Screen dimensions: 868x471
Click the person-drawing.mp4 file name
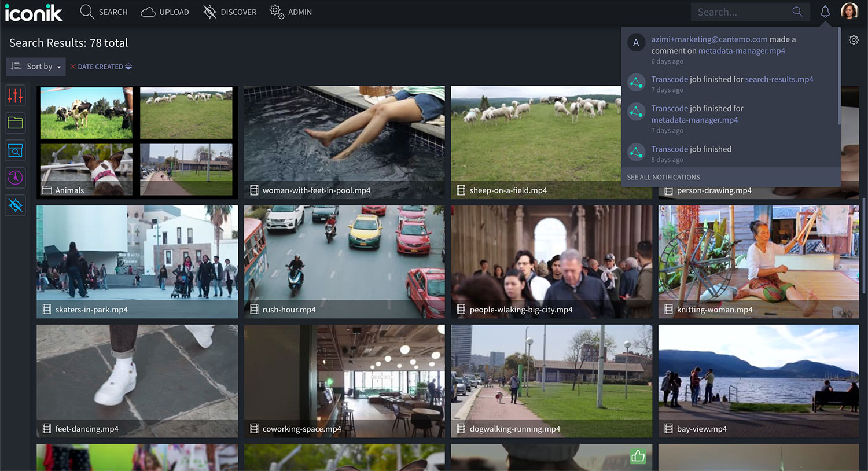(x=714, y=190)
